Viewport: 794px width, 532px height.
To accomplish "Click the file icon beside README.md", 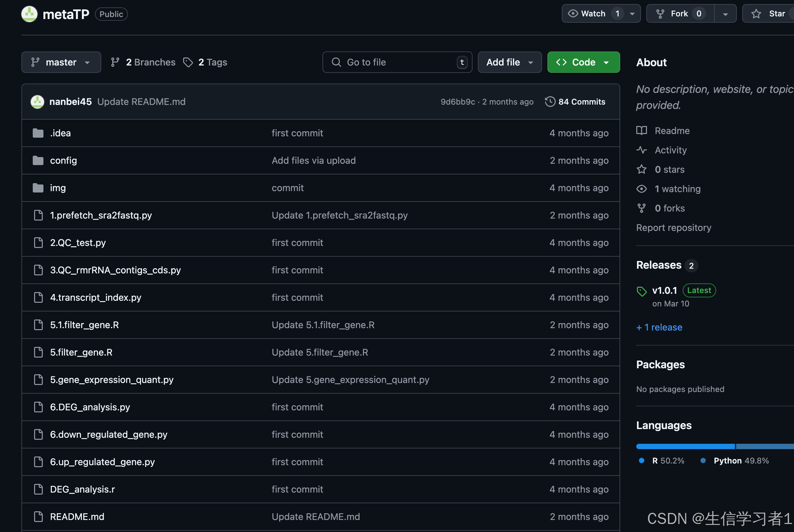I will click(x=38, y=517).
